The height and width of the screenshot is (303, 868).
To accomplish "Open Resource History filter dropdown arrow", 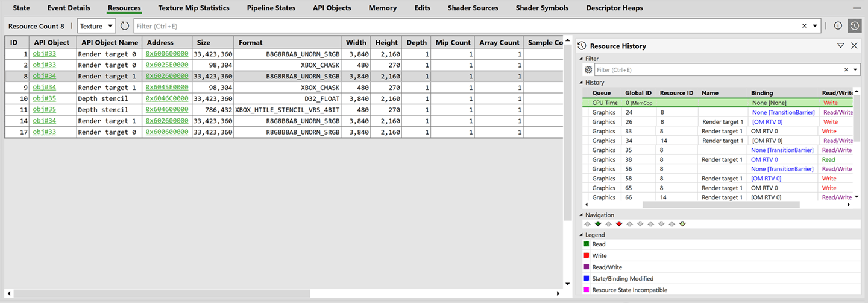I will [x=855, y=70].
